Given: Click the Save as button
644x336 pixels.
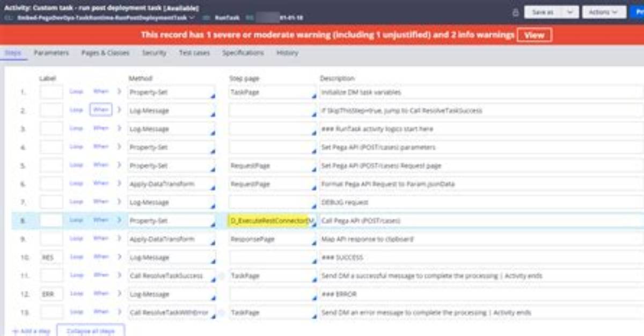Looking at the screenshot, I should click(543, 12).
